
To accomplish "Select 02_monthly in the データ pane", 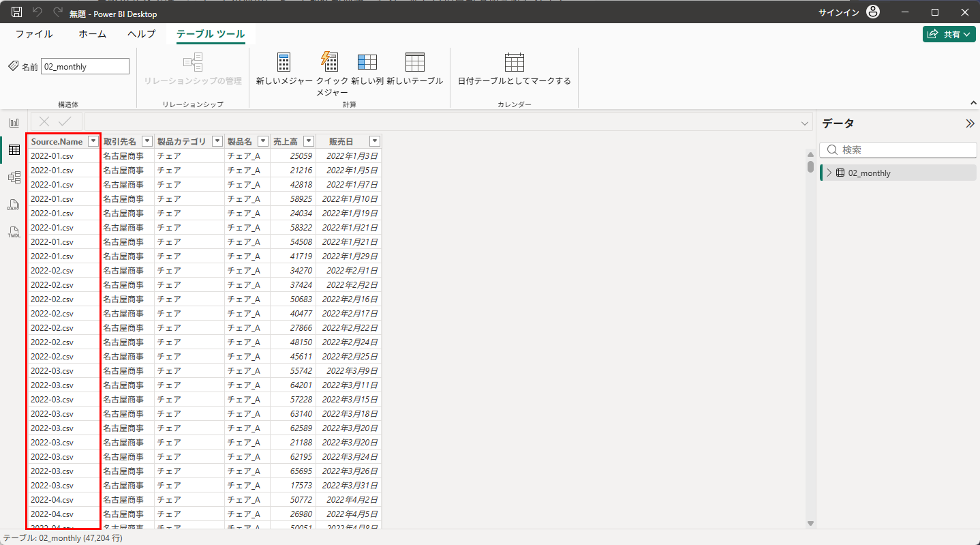I will coord(898,173).
